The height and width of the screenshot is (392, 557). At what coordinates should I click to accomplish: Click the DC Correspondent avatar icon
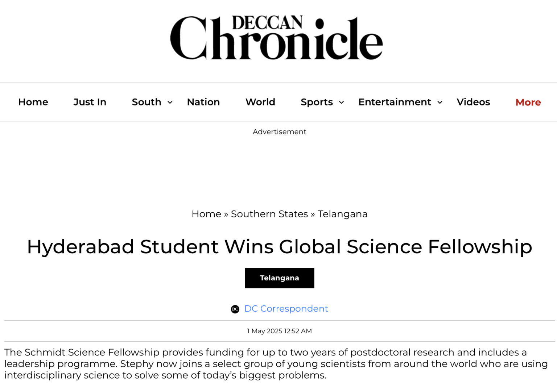235,309
